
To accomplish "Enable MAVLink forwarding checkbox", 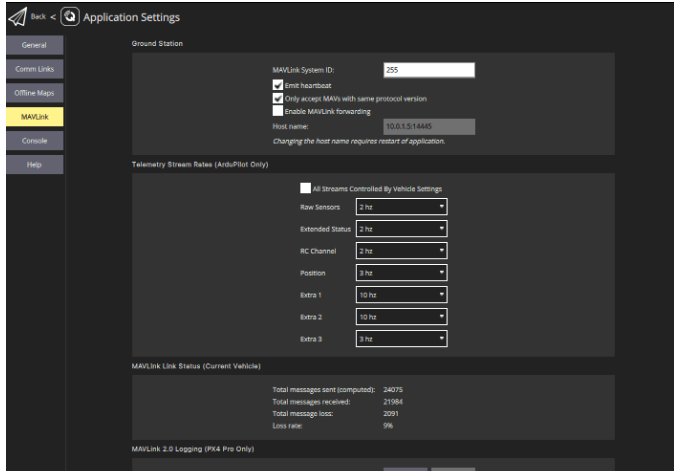I will pyautogui.click(x=278, y=111).
